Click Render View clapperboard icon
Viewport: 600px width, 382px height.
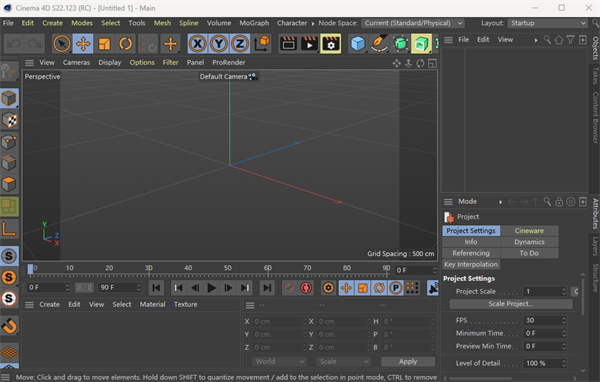tap(288, 44)
